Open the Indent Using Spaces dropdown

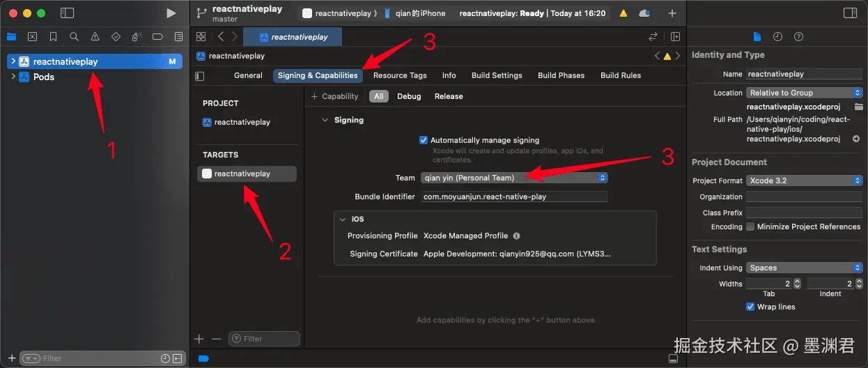805,268
